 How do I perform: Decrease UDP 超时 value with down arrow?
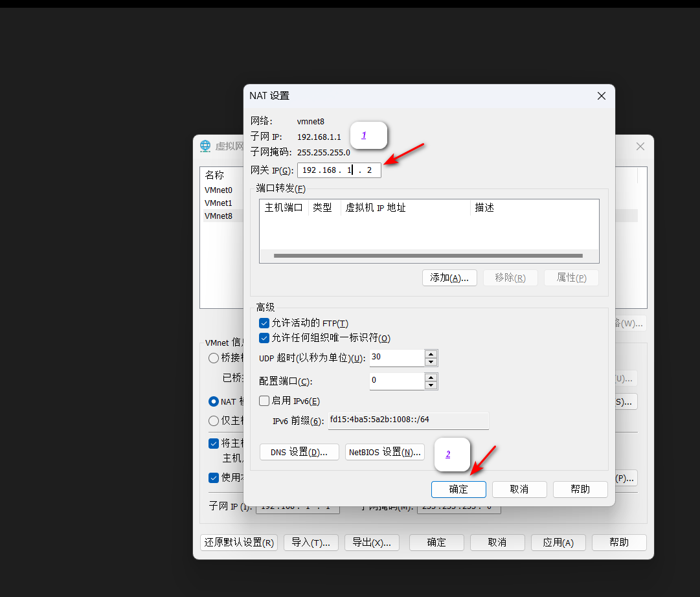coord(431,362)
